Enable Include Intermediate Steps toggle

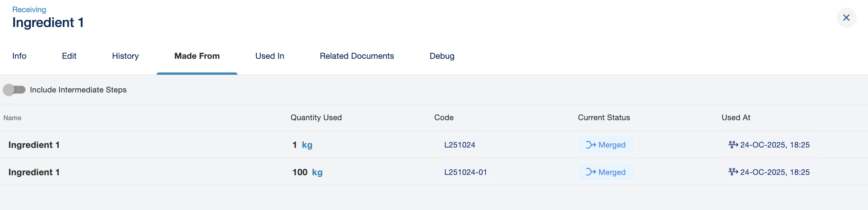14,90
